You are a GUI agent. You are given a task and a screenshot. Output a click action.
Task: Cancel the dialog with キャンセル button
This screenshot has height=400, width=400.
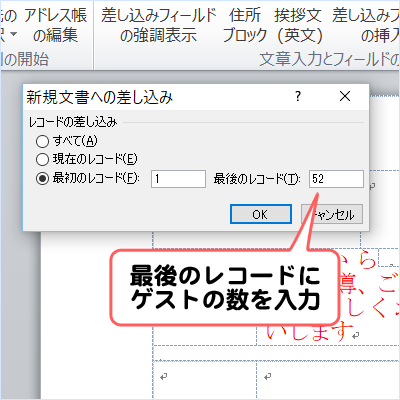coord(332,214)
